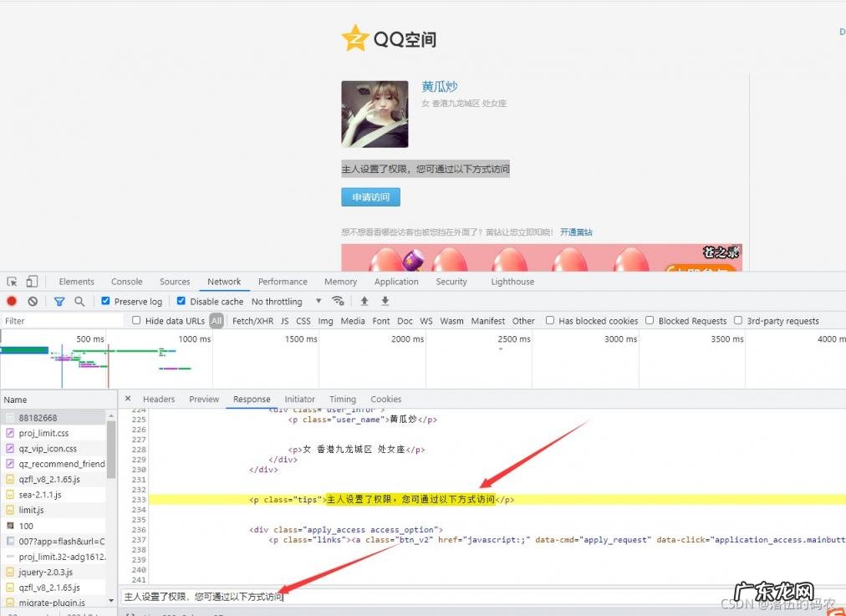This screenshot has height=616, width=846.
Task: Stop recording network log (red button)
Action: [x=12, y=302]
